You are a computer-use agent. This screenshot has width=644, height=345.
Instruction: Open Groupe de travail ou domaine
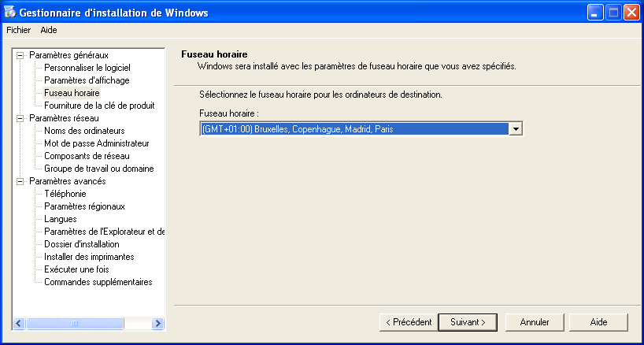point(99,169)
